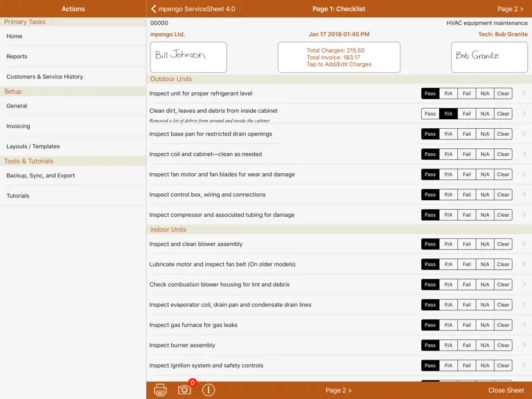
Task: Tap to Add/Edit Charges box
Action: (x=339, y=57)
